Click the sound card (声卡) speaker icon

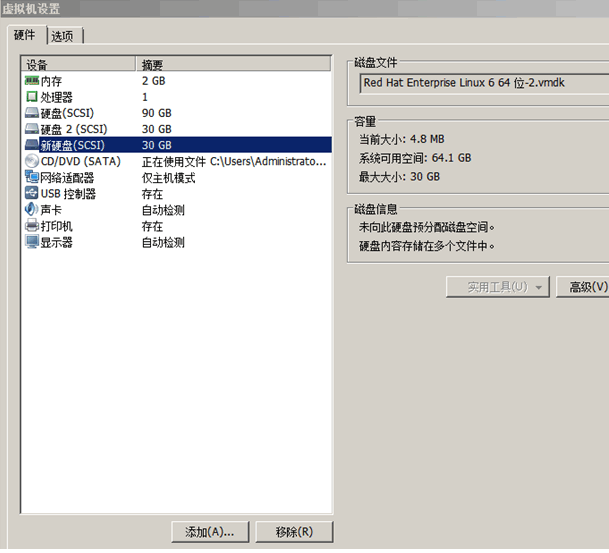[32, 209]
